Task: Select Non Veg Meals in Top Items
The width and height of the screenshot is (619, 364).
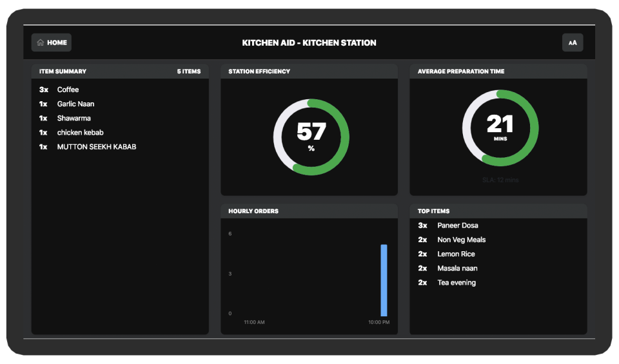Action: [498, 240]
